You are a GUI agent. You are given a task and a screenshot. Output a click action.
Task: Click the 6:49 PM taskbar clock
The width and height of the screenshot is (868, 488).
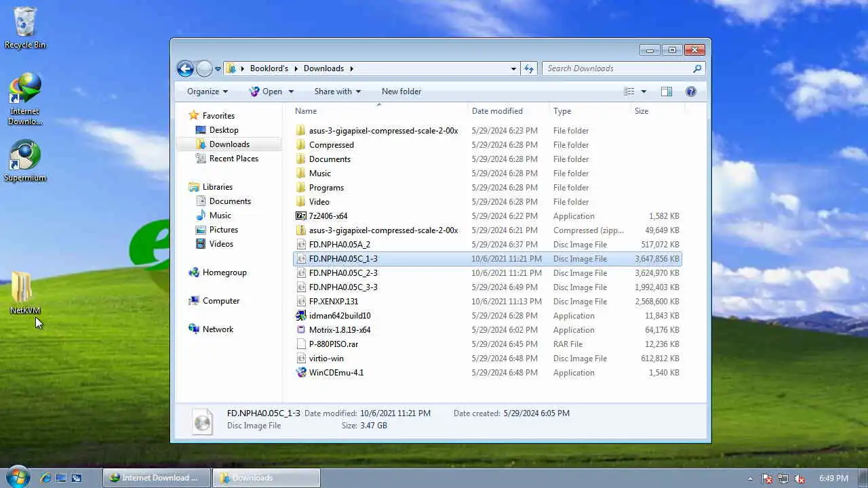[x=833, y=479]
